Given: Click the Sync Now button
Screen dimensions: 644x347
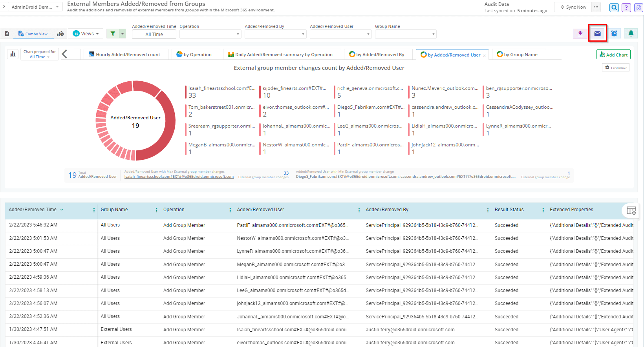Looking at the screenshot, I should click(x=573, y=7).
